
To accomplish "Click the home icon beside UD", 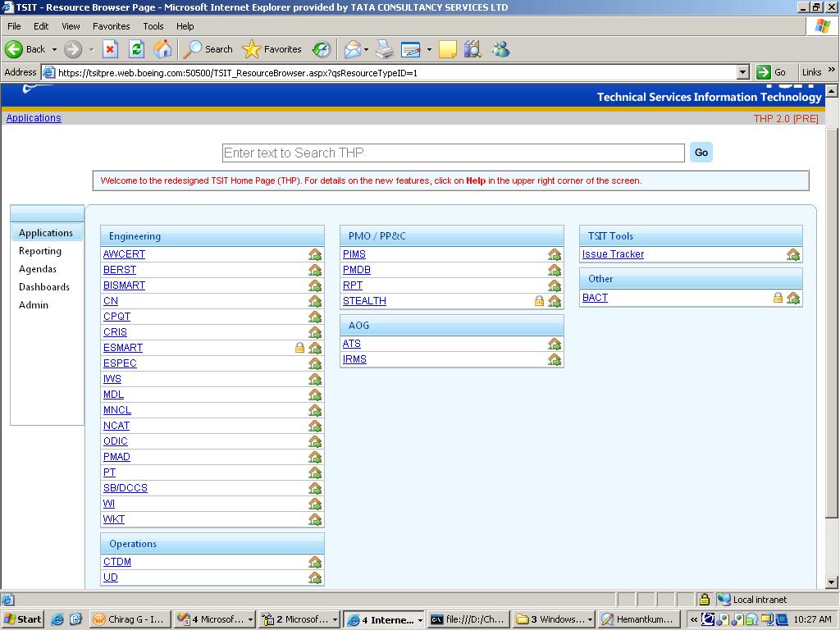I will 315,577.
